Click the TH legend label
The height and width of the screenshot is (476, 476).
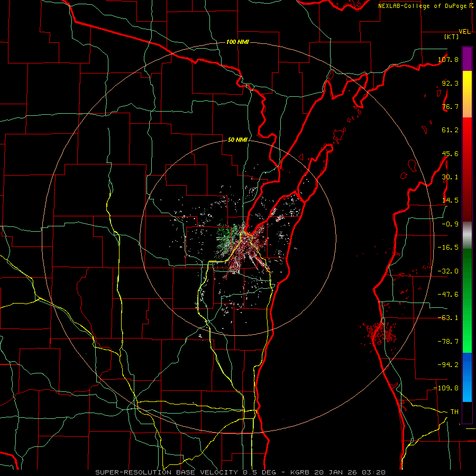click(x=454, y=412)
